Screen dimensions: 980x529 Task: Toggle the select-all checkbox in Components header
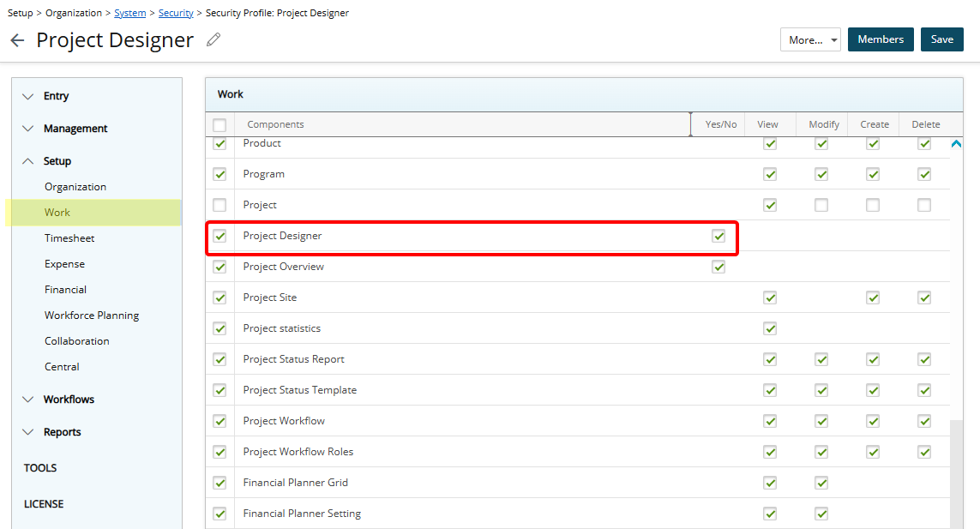(x=219, y=124)
